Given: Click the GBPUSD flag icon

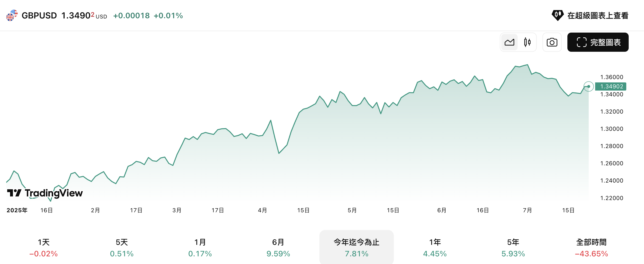Looking at the screenshot, I should coord(11,16).
